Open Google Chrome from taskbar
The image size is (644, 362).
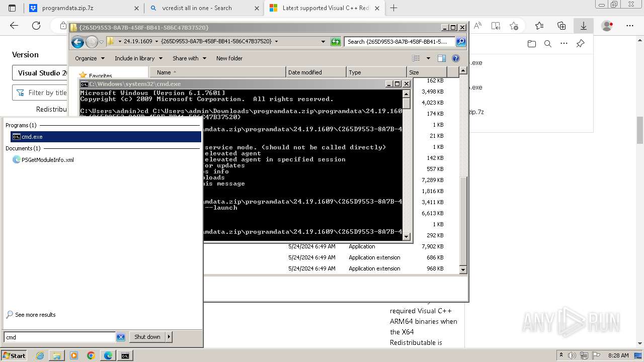pyautogui.click(x=91, y=355)
